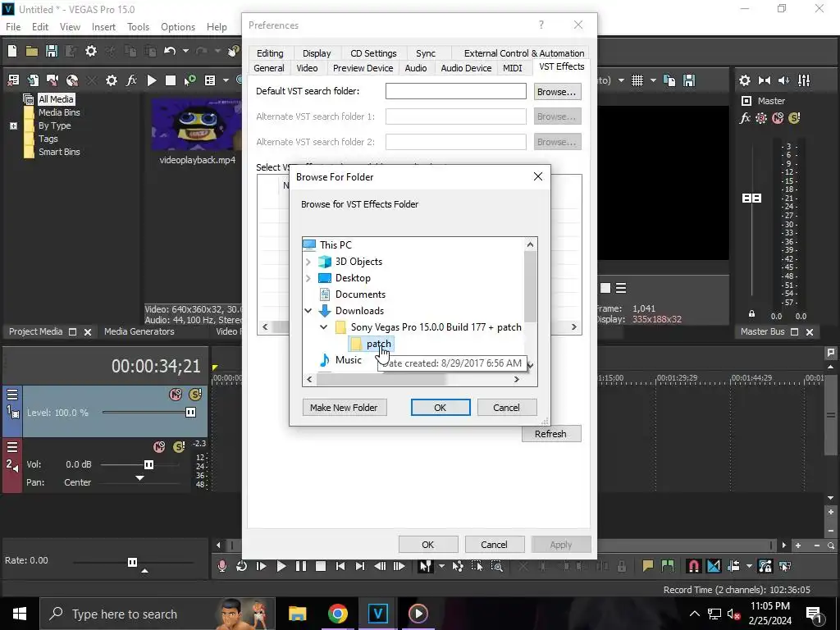This screenshot has height=630, width=840.
Task: Expand 3D Objects in folder tree
Action: pos(308,262)
